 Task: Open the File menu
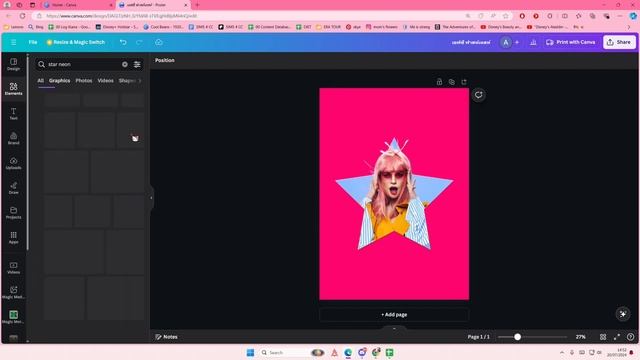[33, 42]
